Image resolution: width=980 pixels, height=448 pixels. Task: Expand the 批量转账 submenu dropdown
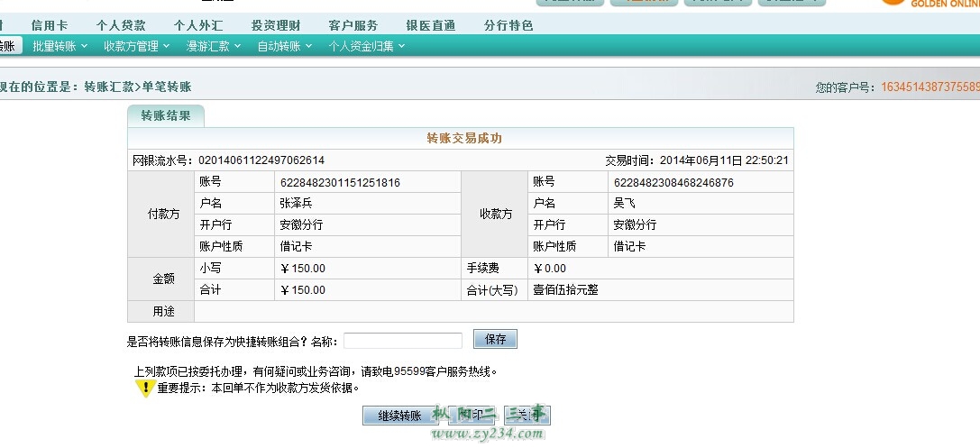[x=60, y=46]
